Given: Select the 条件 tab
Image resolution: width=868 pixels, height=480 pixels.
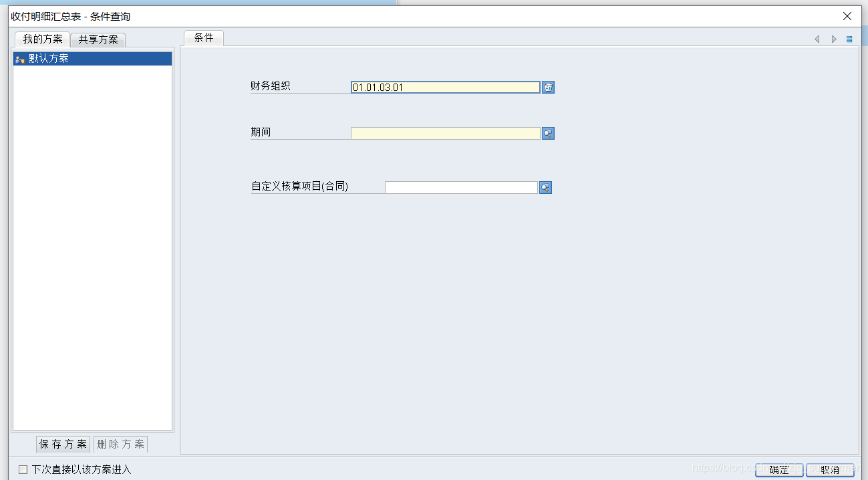Looking at the screenshot, I should click(204, 38).
